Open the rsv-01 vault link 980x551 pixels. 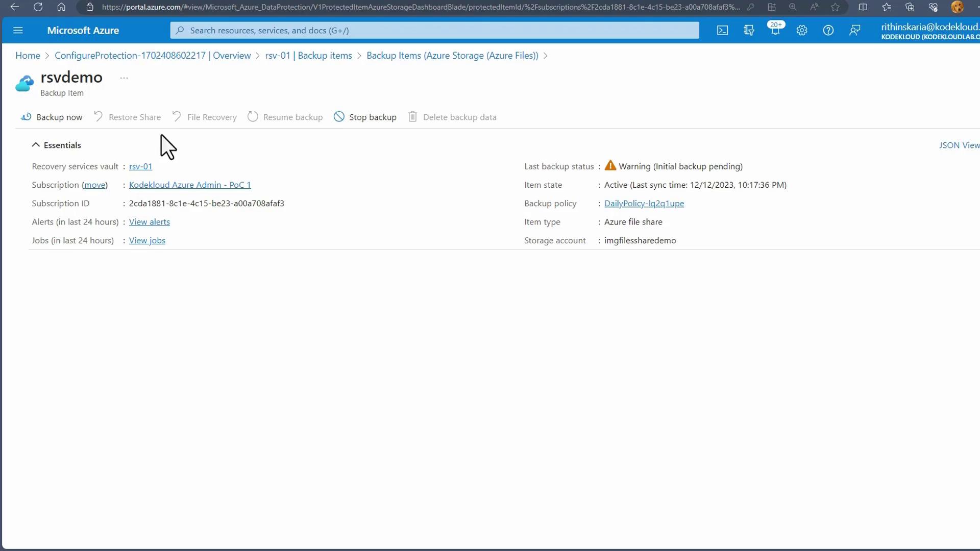coord(140,166)
